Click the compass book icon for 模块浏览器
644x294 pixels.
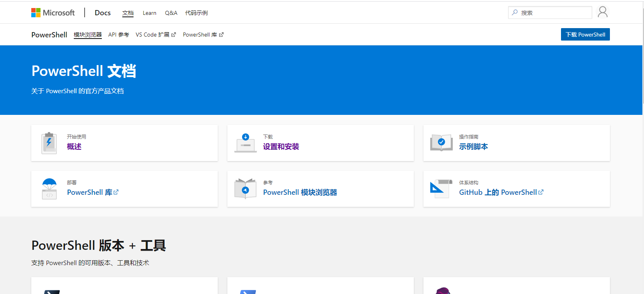pos(245,189)
